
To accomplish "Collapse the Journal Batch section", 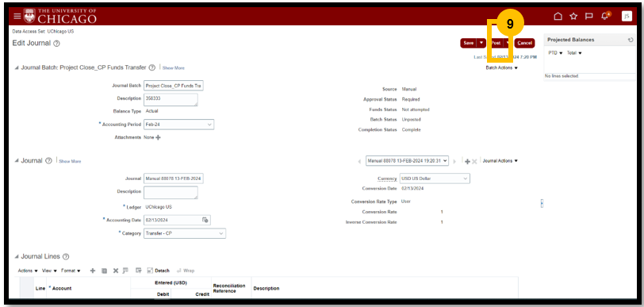I will point(17,67).
